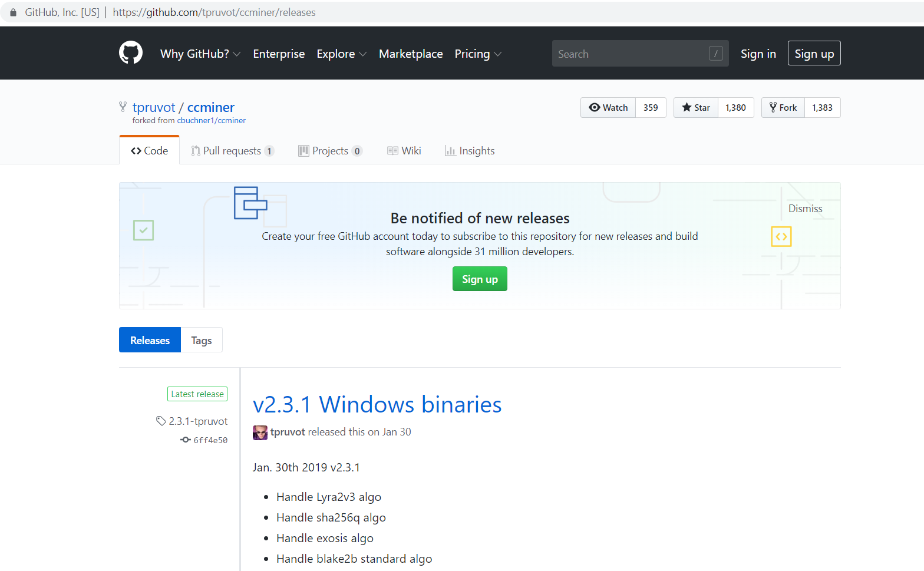Go to Marketplace
The image size is (924, 571).
coord(411,54)
